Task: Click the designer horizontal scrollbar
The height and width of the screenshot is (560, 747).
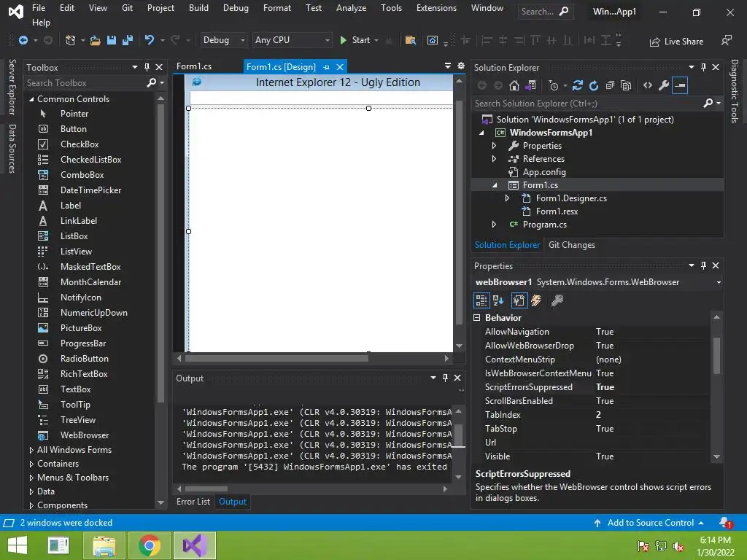Action: point(276,358)
